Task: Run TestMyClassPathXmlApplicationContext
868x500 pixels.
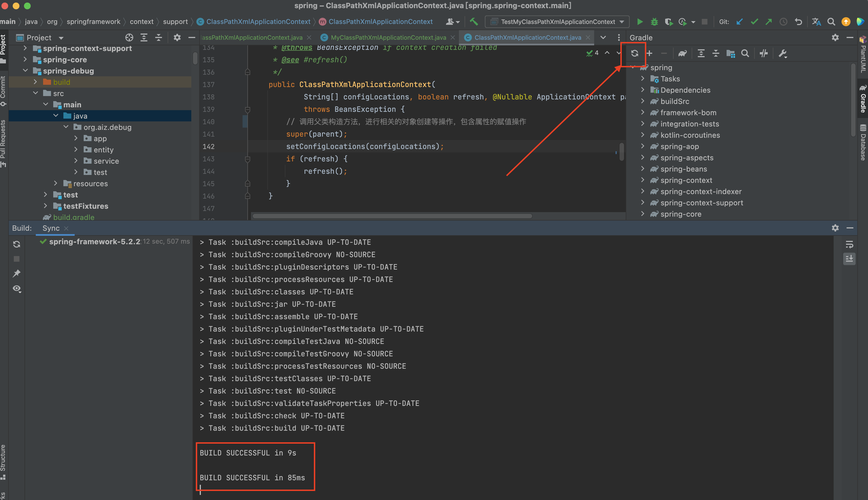Action: [640, 22]
